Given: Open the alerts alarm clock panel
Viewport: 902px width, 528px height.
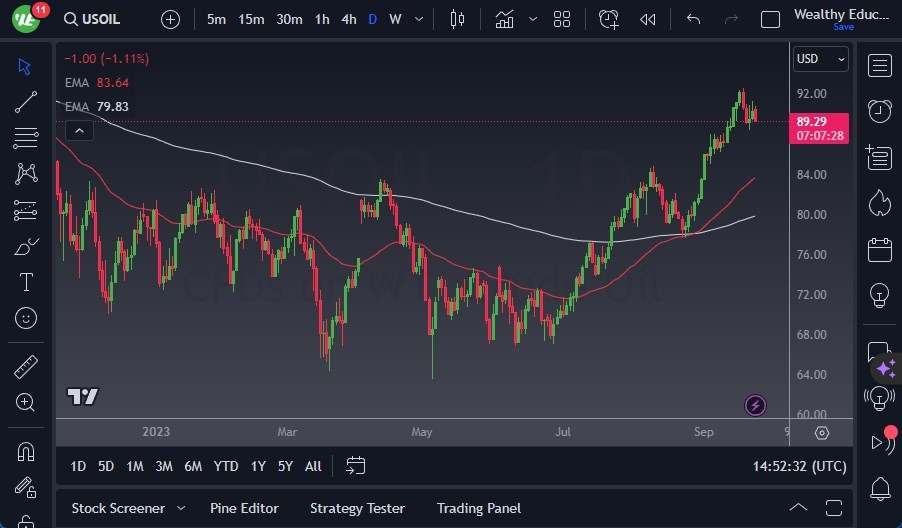Looking at the screenshot, I should pyautogui.click(x=880, y=111).
